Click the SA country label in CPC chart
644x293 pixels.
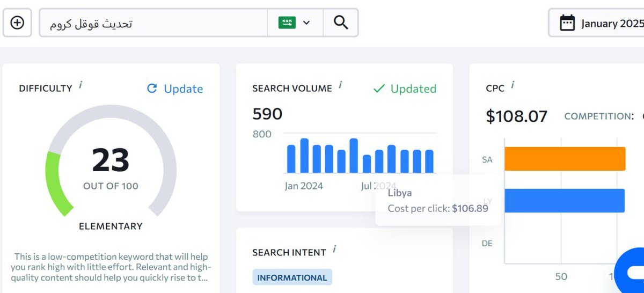pos(487,159)
